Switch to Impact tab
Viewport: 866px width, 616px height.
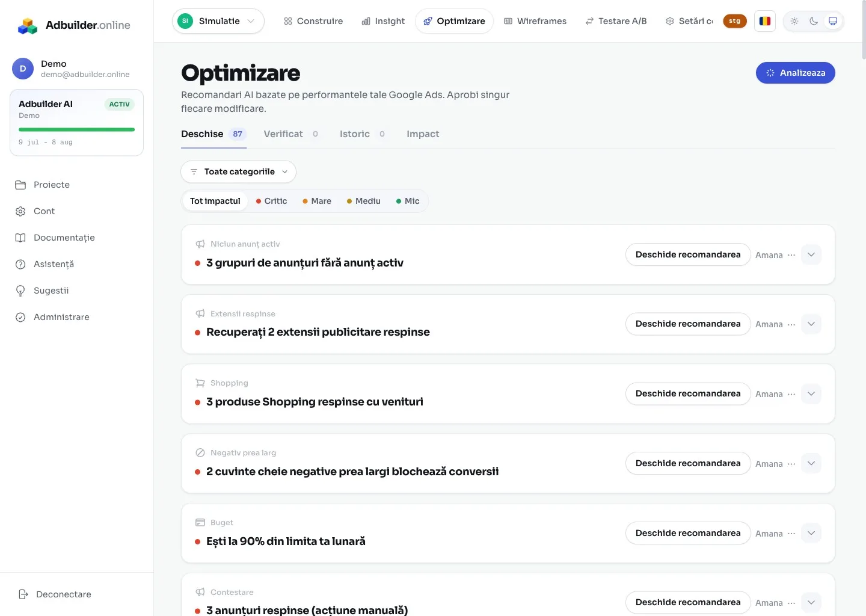[423, 134]
